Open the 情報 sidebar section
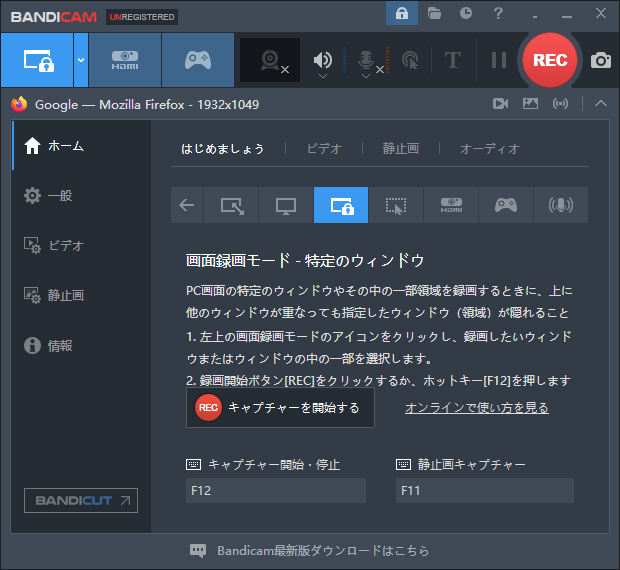Viewport: 620px width, 570px height. coord(81,345)
